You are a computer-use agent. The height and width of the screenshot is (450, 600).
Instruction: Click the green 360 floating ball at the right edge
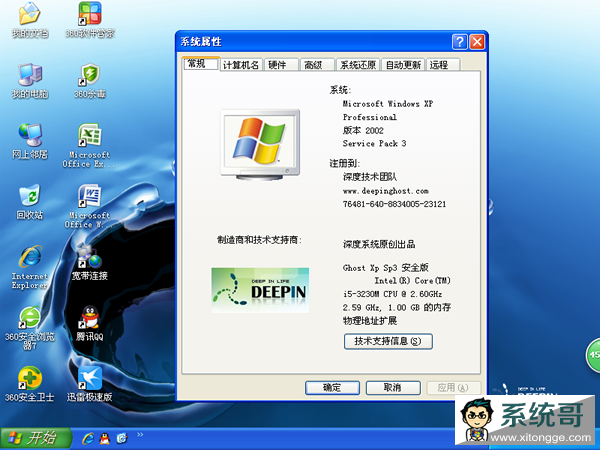(593, 355)
